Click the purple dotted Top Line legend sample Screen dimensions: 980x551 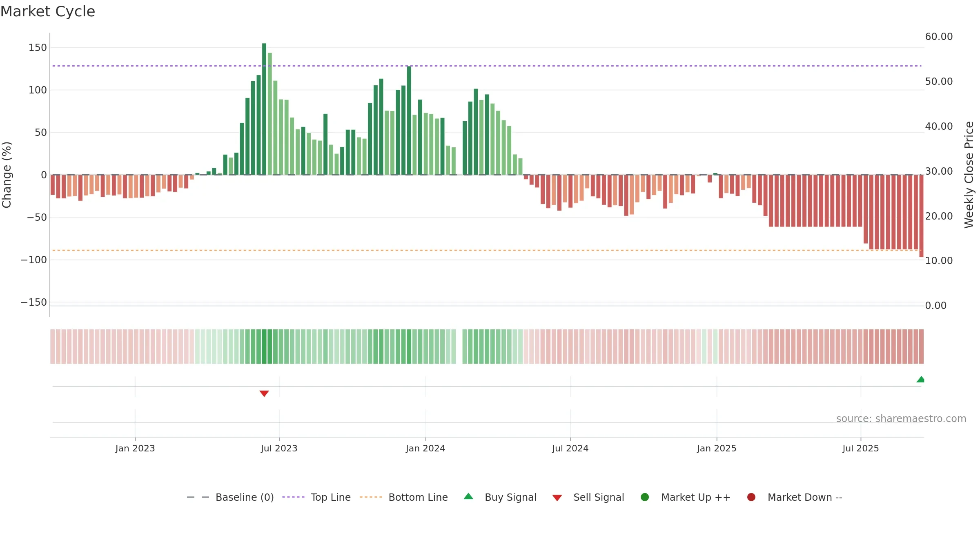pyautogui.click(x=293, y=497)
